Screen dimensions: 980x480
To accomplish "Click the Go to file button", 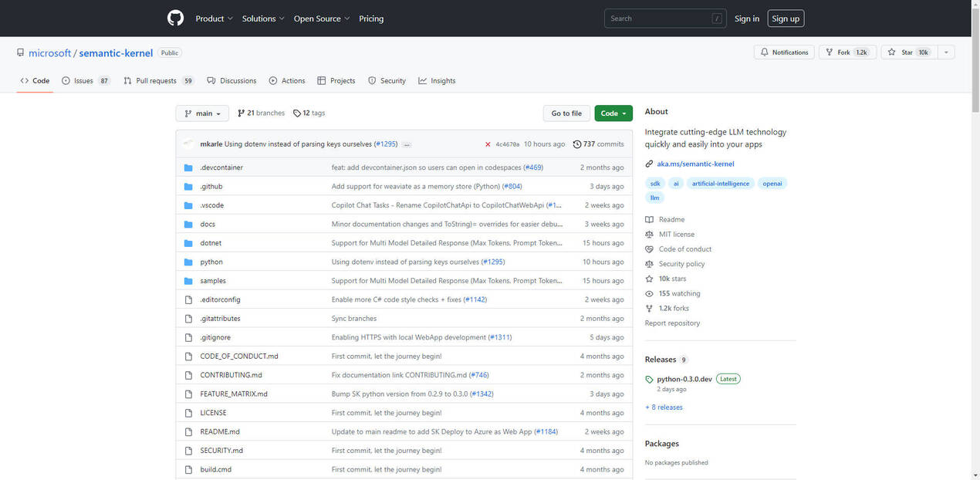I will (566, 113).
